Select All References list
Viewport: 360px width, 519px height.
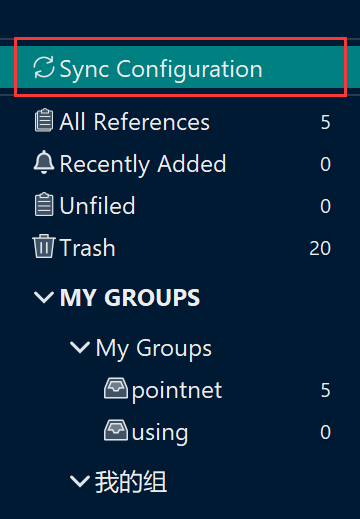click(134, 122)
